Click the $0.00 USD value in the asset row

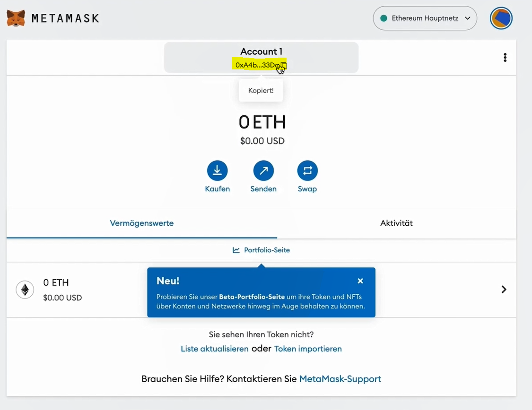[x=62, y=298]
